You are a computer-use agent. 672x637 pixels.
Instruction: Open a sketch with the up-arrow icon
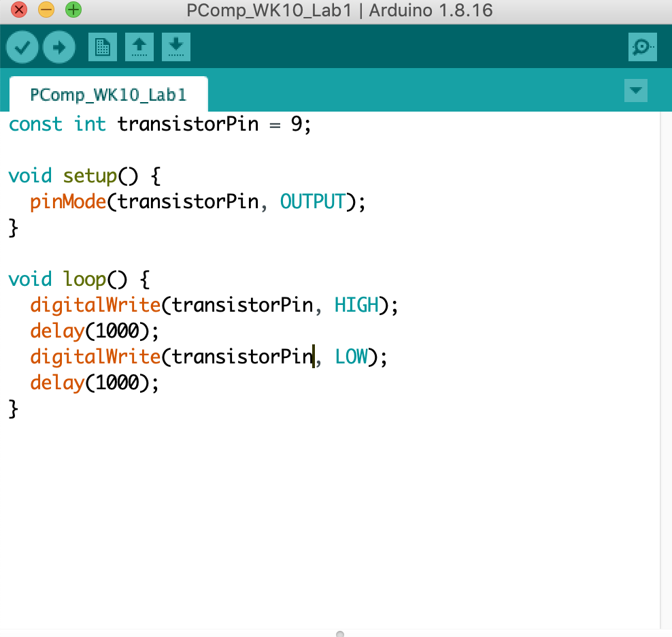click(139, 47)
